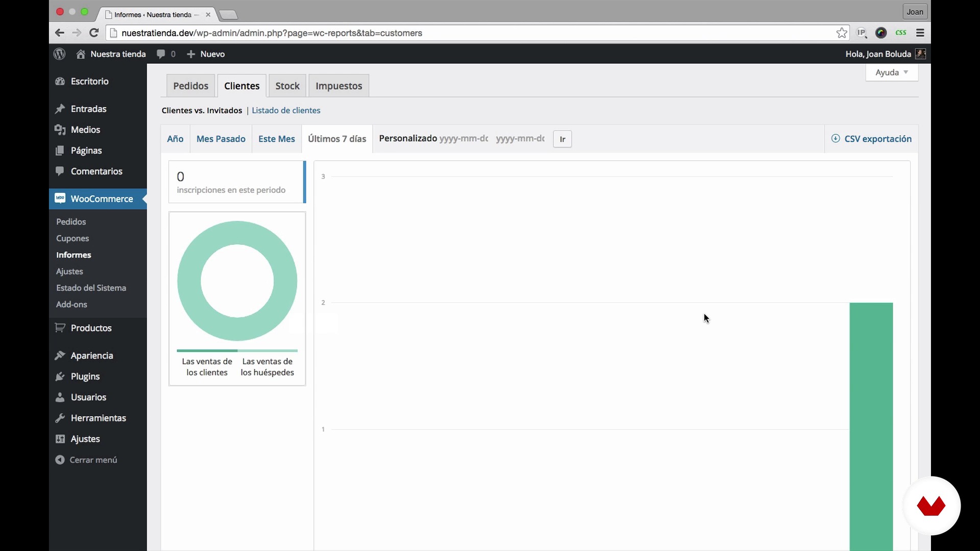Open Comentarios in the sidebar
This screenshot has width=980, height=551.
tap(97, 171)
